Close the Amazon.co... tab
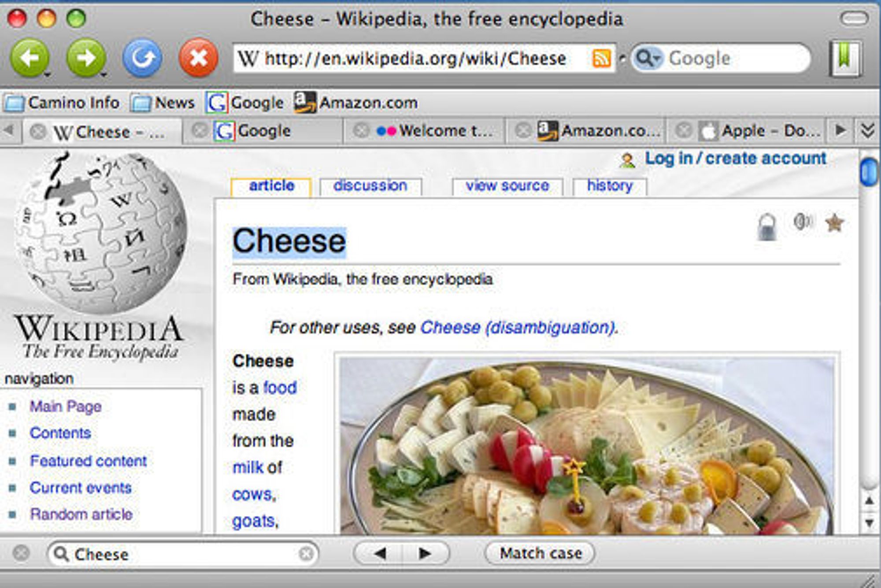Viewport: 881px width, 588px height. (523, 130)
